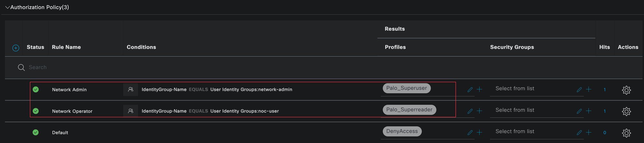
Task: Click the DenyAccess profile tag
Action: [x=402, y=131]
